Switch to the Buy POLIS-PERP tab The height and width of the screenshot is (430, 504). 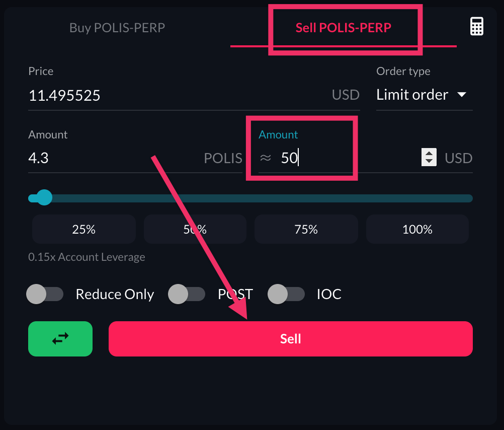coord(117,27)
